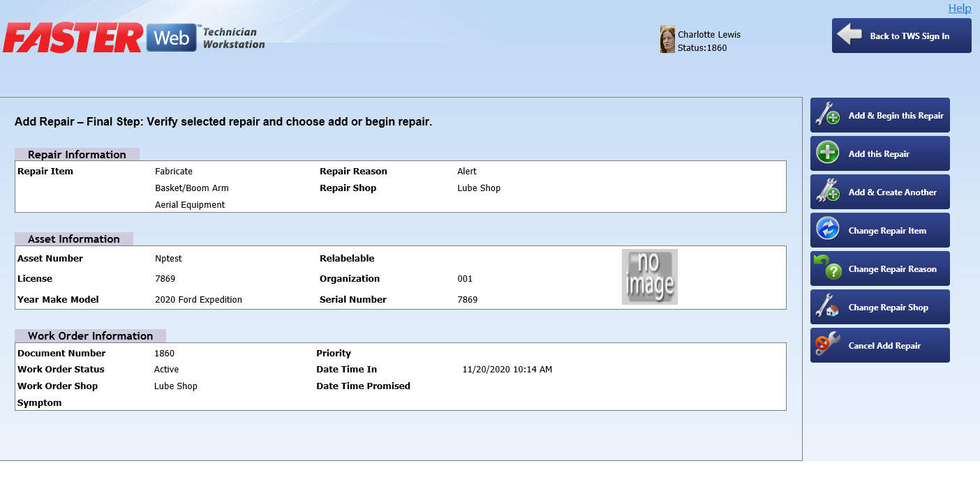
Task: Click the FASTER Web logo
Action: tap(134, 38)
